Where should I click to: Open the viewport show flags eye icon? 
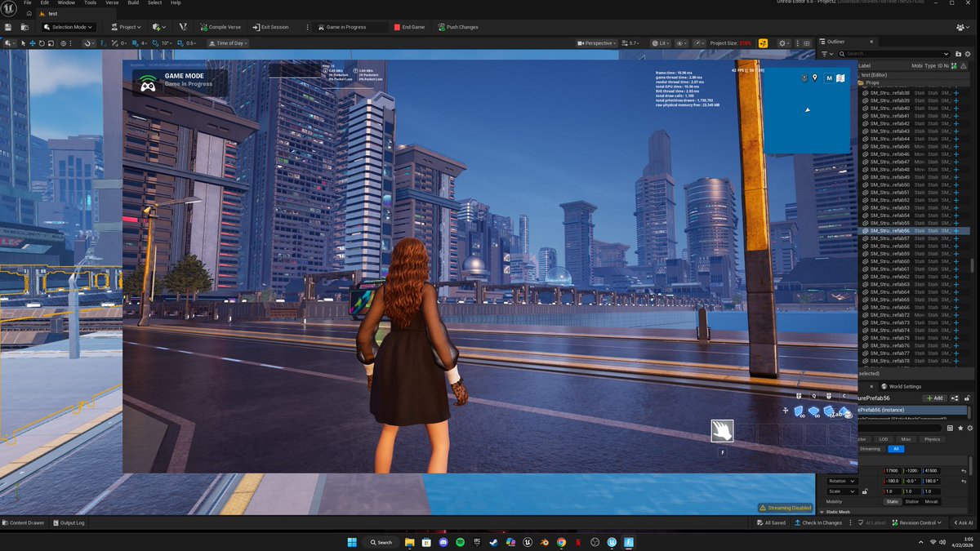click(x=679, y=44)
